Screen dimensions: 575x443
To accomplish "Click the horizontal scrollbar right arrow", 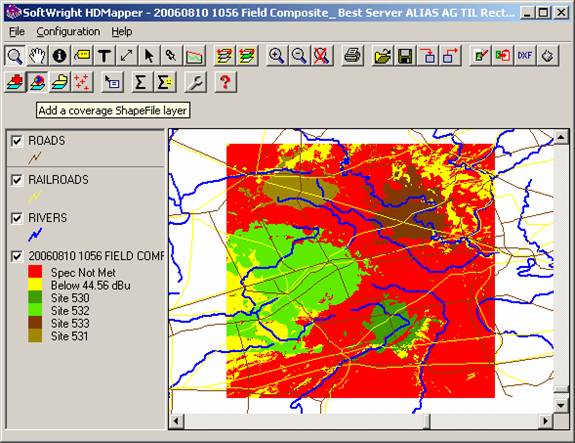I will pyautogui.click(x=545, y=421).
